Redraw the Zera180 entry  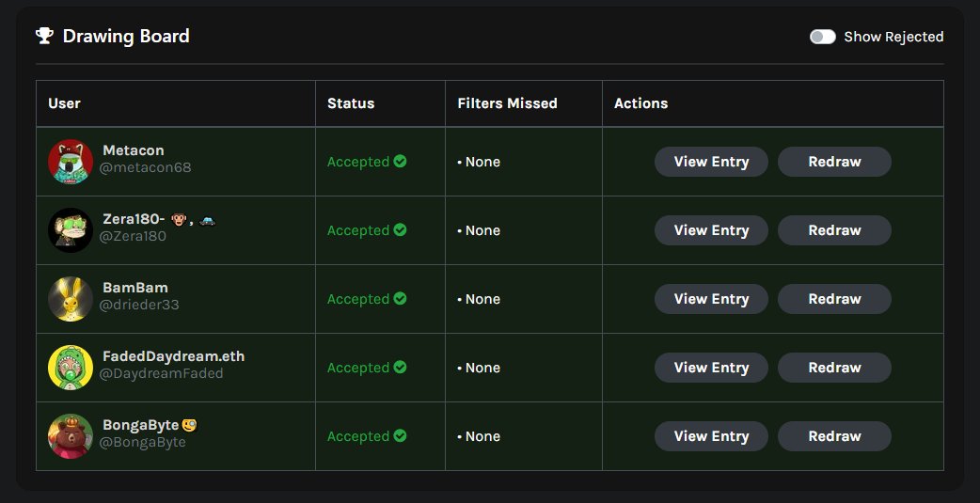(x=834, y=230)
